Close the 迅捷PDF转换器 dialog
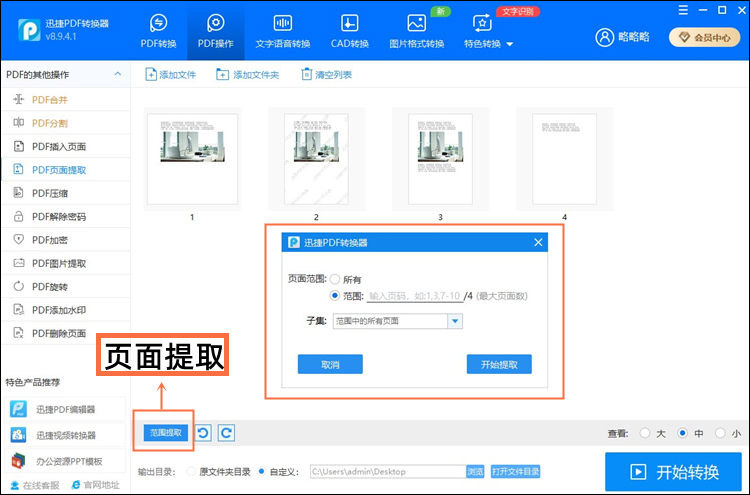Screen dimensions: 750x495 coord(538,242)
